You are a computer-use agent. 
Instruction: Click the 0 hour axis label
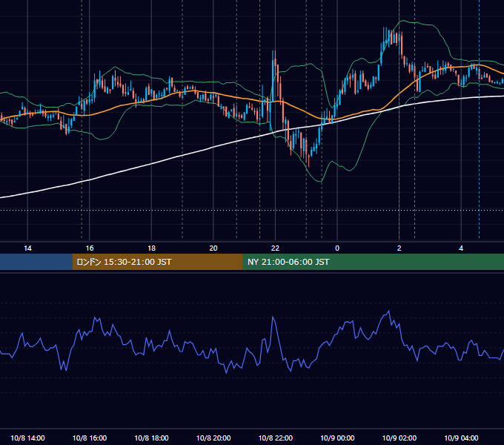(337, 248)
